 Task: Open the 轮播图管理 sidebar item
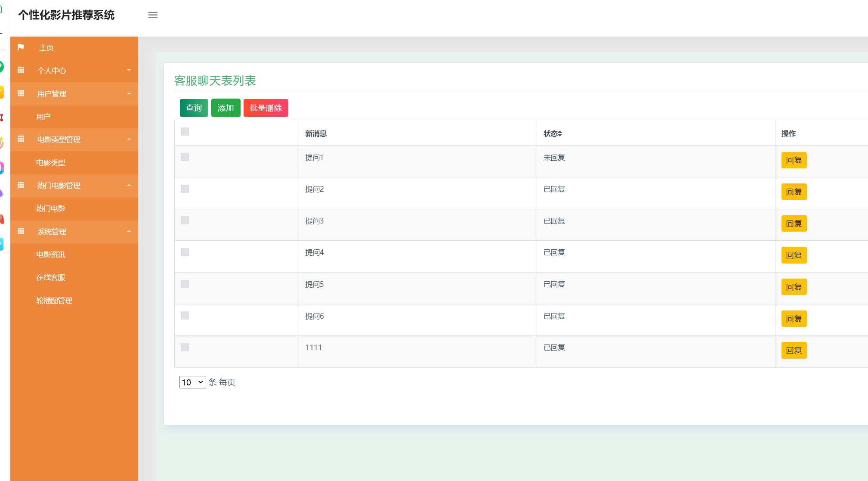(x=54, y=301)
